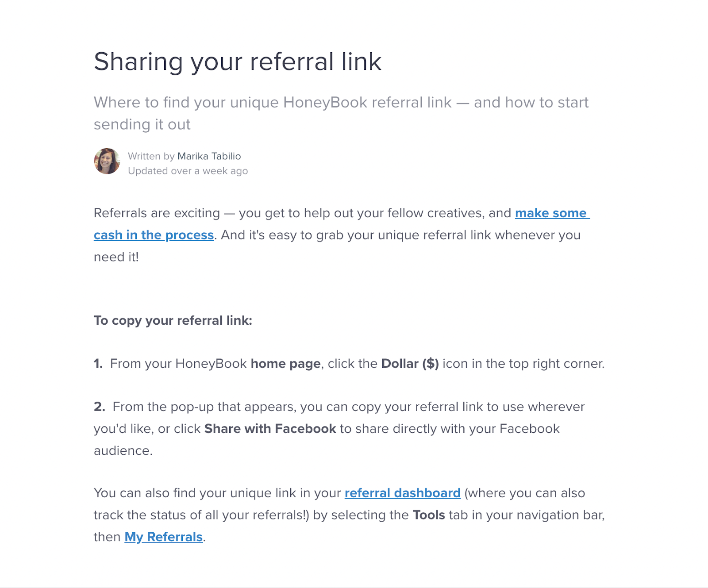Screen dimensions: 708x588
Task: Click the bold "Tools" word
Action: pos(429,515)
